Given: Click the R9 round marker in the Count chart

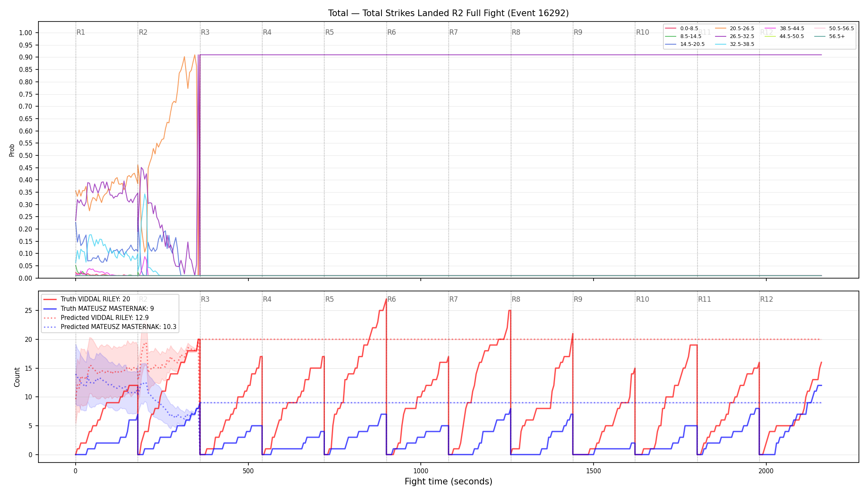Looking at the screenshot, I should (x=578, y=299).
